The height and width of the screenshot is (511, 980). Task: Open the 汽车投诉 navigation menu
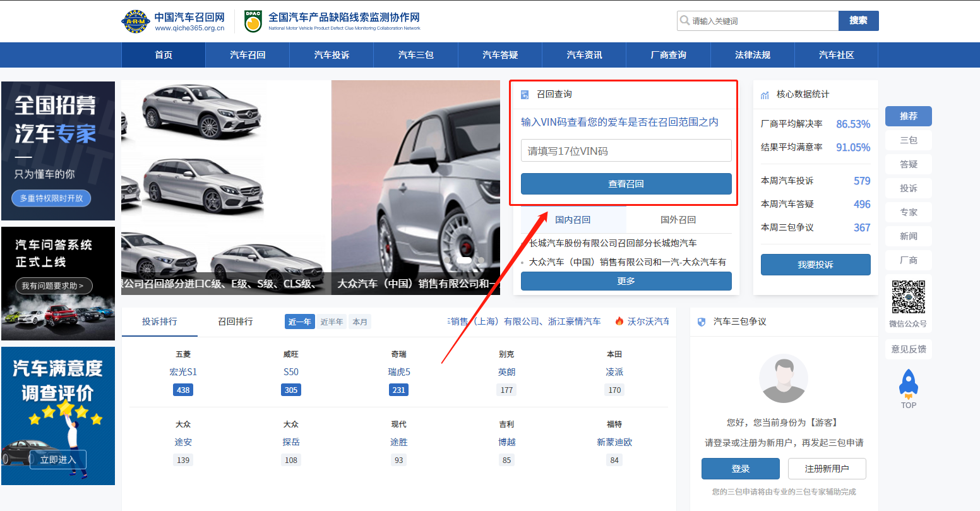click(x=332, y=55)
